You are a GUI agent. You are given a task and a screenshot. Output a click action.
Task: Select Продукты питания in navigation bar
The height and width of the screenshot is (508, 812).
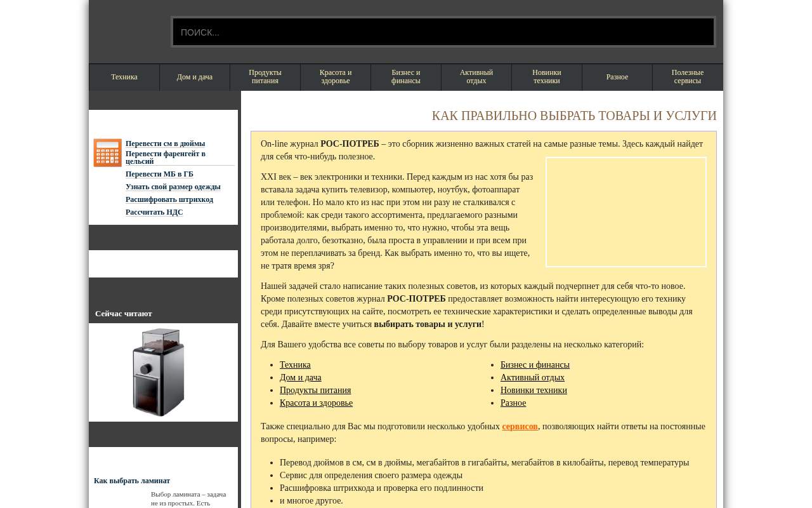click(265, 77)
